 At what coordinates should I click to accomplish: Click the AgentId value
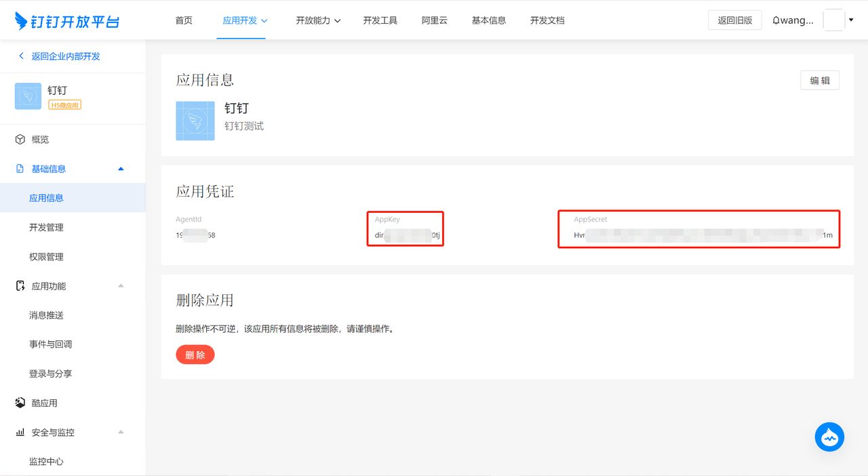point(195,235)
